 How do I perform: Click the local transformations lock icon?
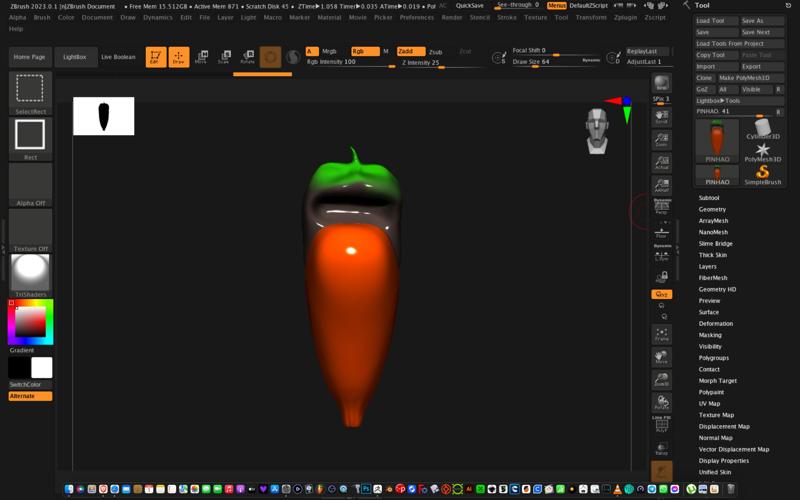pos(661,277)
